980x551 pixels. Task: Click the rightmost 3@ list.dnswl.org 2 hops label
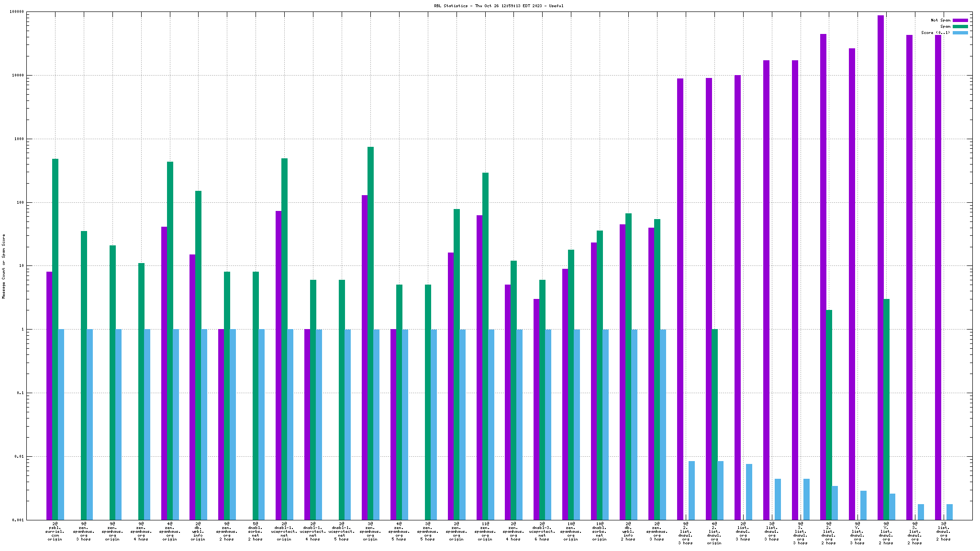[x=943, y=531]
